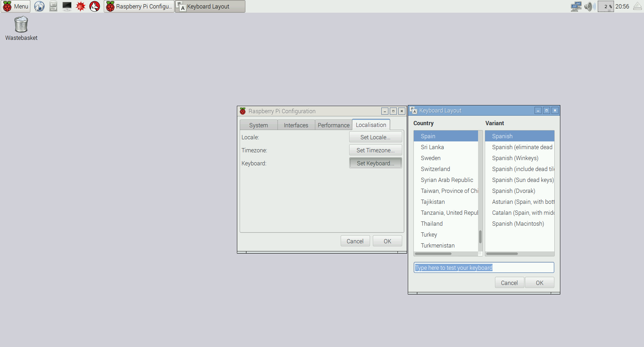Viewport: 644px width, 347px height.
Task: Launch the Wolfram taskbar icon
Action: [95, 6]
